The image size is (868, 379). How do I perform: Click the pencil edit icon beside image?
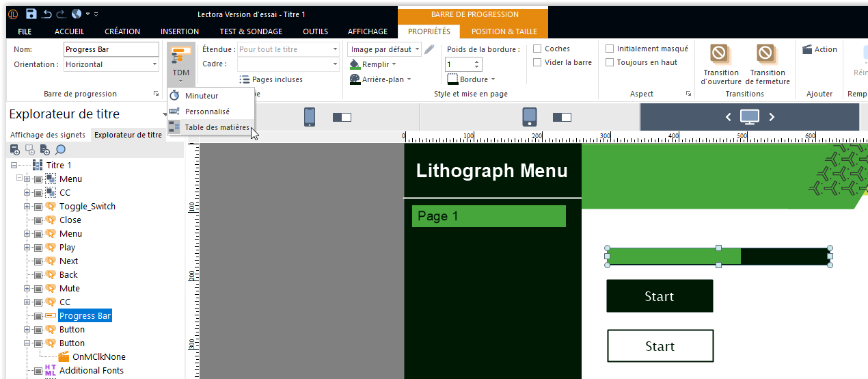pos(429,49)
